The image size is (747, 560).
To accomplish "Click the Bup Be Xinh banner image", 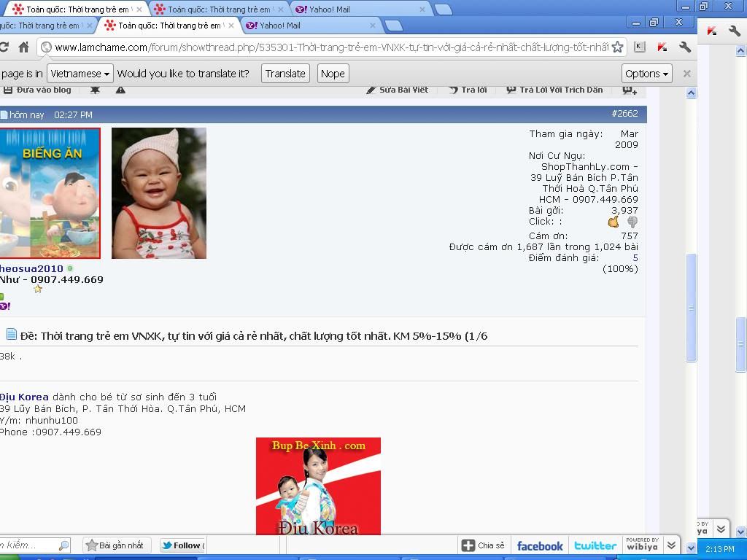I will point(318,486).
